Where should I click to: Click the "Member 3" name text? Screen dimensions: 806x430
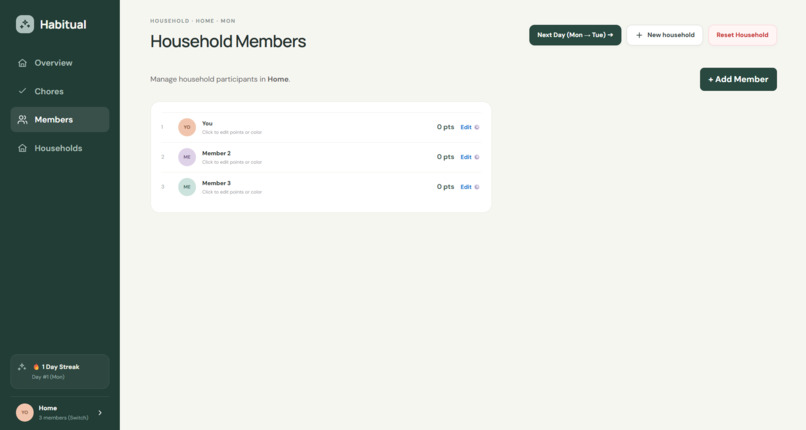tap(216, 183)
